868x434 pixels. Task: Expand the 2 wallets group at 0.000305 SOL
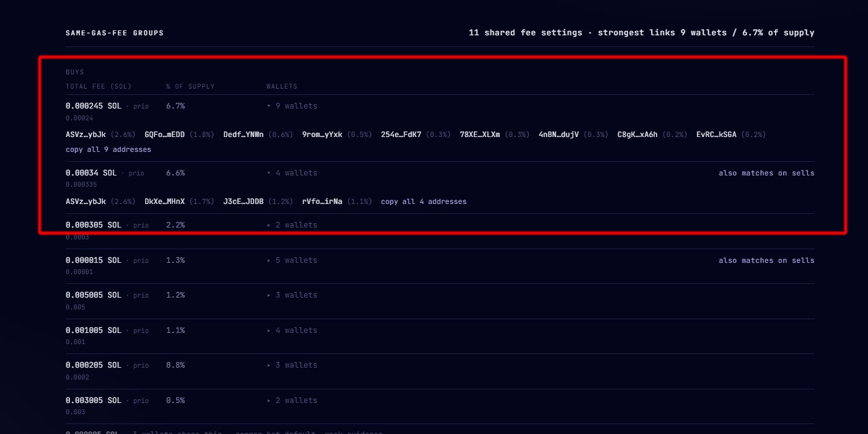(291, 225)
